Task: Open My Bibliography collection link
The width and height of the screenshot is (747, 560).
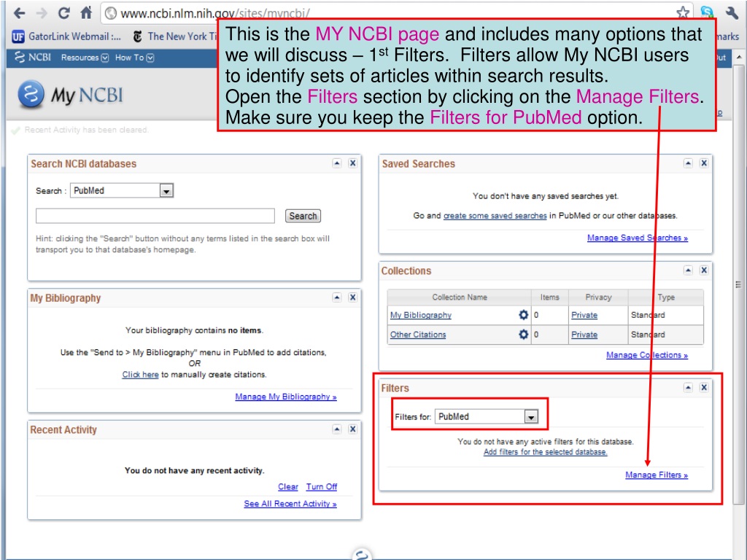Action: click(421, 315)
